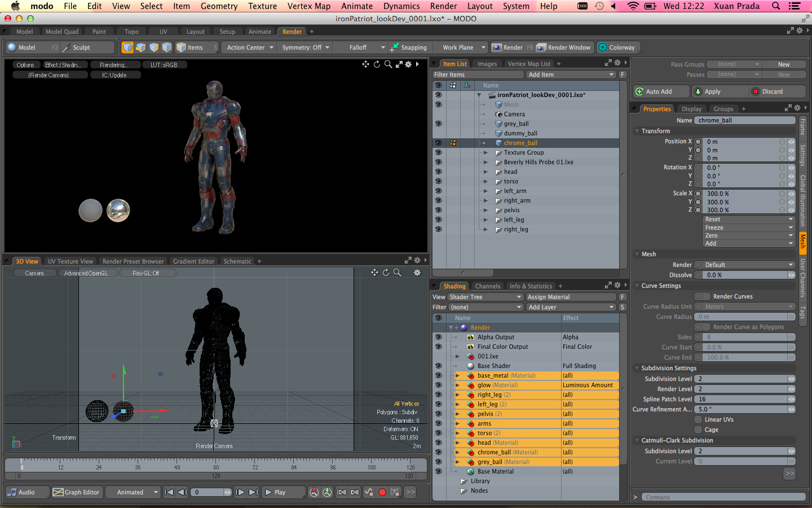Enable Linear UVs checkbox
812x508 pixels.
click(698, 419)
